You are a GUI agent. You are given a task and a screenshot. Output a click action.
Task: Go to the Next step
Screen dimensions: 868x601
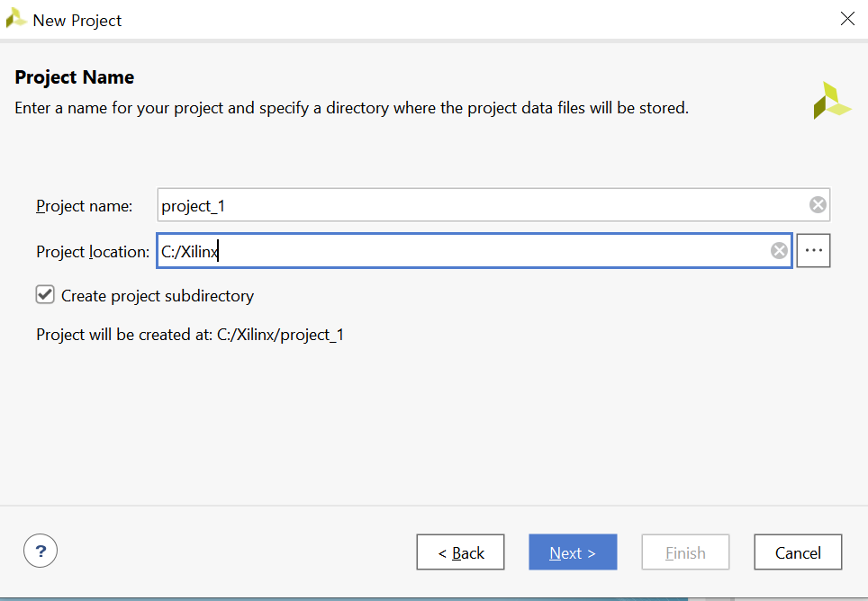(x=573, y=552)
